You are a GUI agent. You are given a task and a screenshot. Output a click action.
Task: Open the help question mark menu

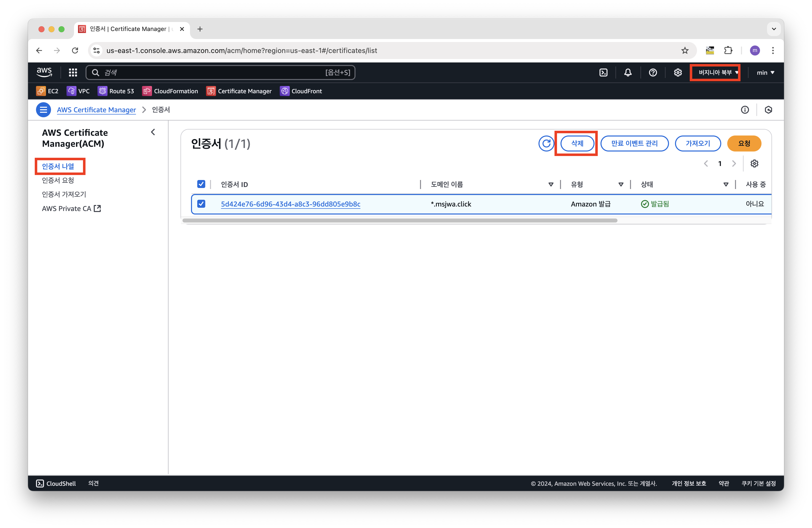pyautogui.click(x=653, y=72)
